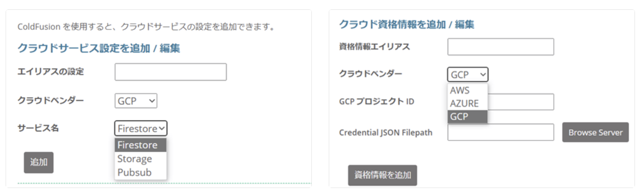644x194 pixels.
Task: Click the Credential JSON Filepath label text
Action: click(385, 132)
